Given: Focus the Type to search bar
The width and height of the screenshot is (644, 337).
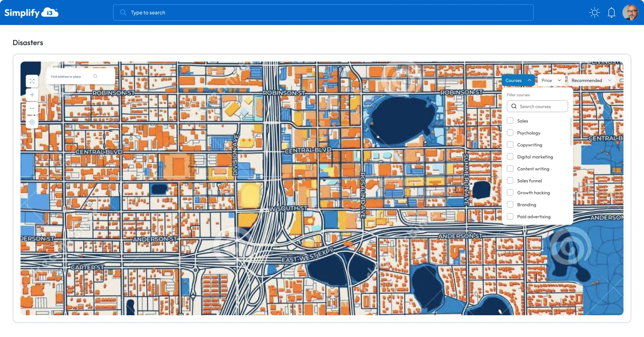Looking at the screenshot, I should pyautogui.click(x=323, y=13).
